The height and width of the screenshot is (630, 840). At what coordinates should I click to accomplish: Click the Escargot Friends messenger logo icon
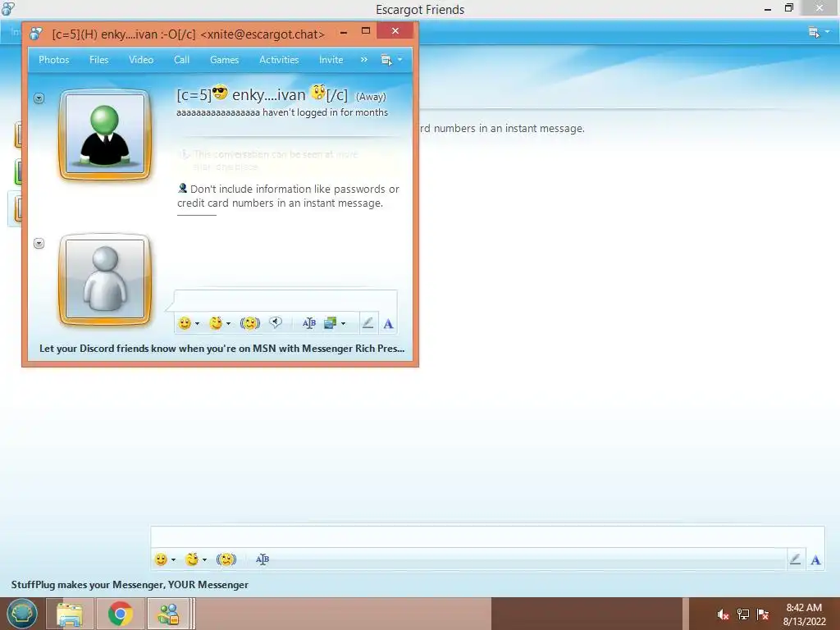(x=8, y=8)
